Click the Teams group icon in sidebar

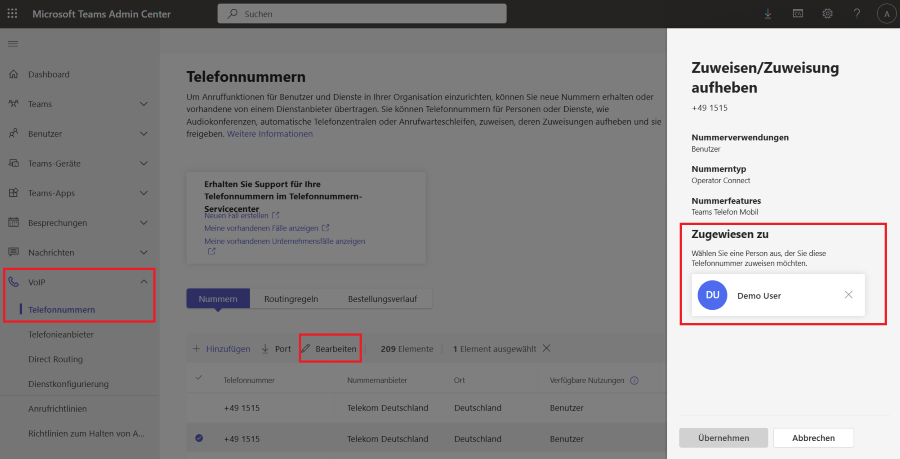pos(14,104)
